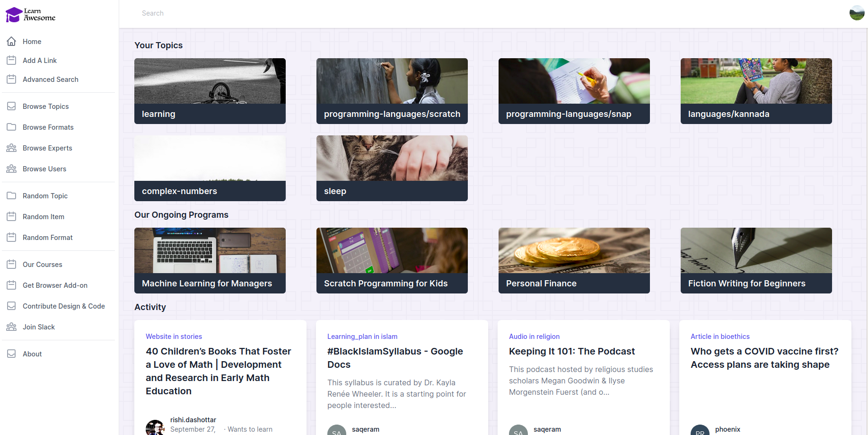
Task: Click the 'Activity' heading
Action: pyautogui.click(x=150, y=307)
